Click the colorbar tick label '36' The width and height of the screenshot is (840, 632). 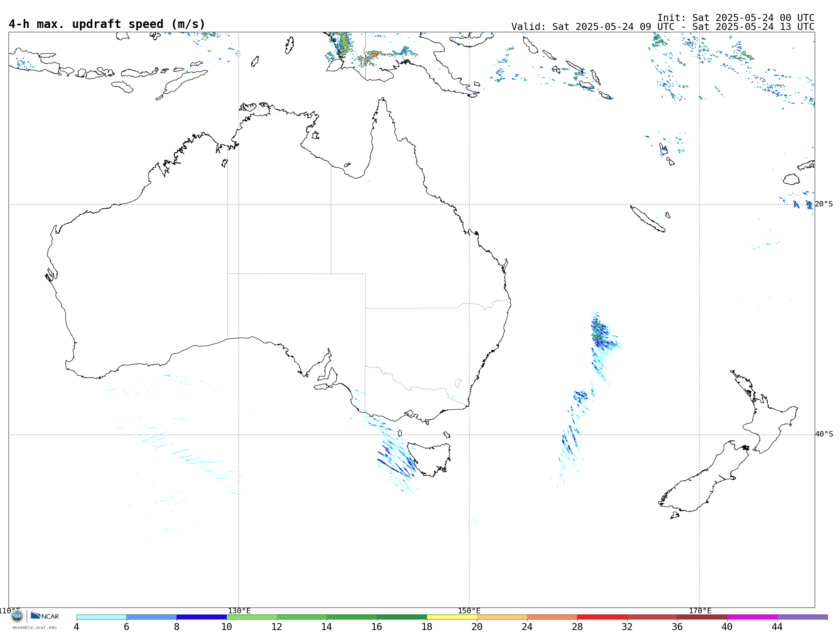[677, 627]
